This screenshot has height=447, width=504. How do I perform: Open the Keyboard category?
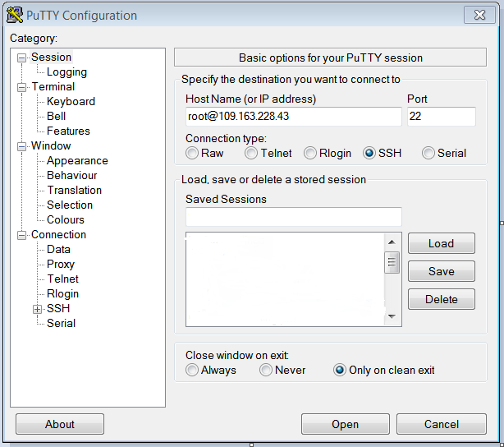[x=71, y=101]
